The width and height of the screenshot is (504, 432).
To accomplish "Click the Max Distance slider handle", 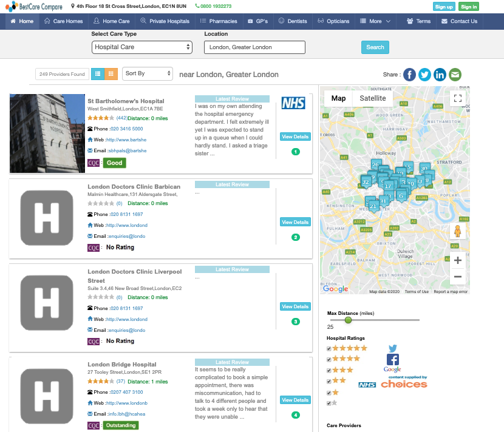I will pos(348,320).
